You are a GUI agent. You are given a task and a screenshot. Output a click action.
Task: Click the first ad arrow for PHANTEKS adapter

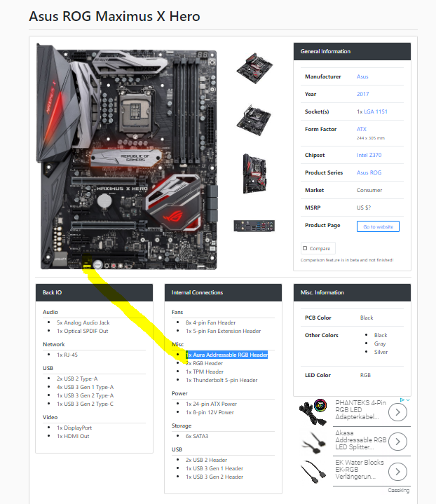pyautogui.click(x=397, y=412)
